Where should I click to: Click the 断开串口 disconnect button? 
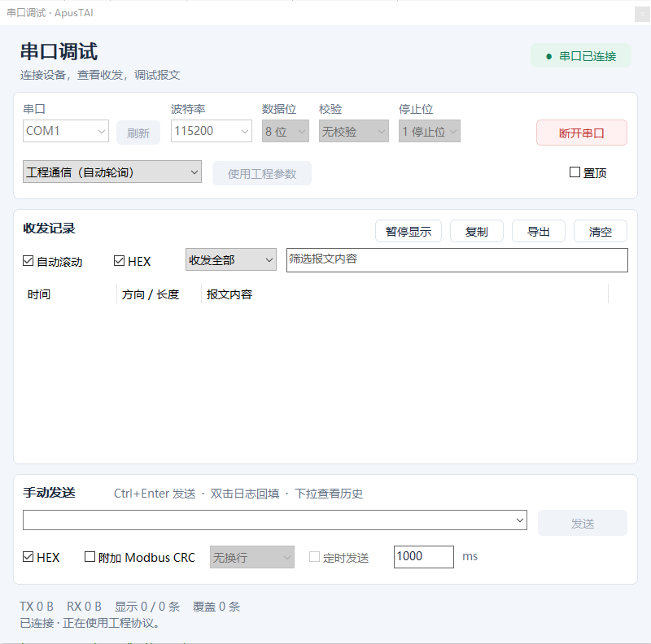click(582, 133)
